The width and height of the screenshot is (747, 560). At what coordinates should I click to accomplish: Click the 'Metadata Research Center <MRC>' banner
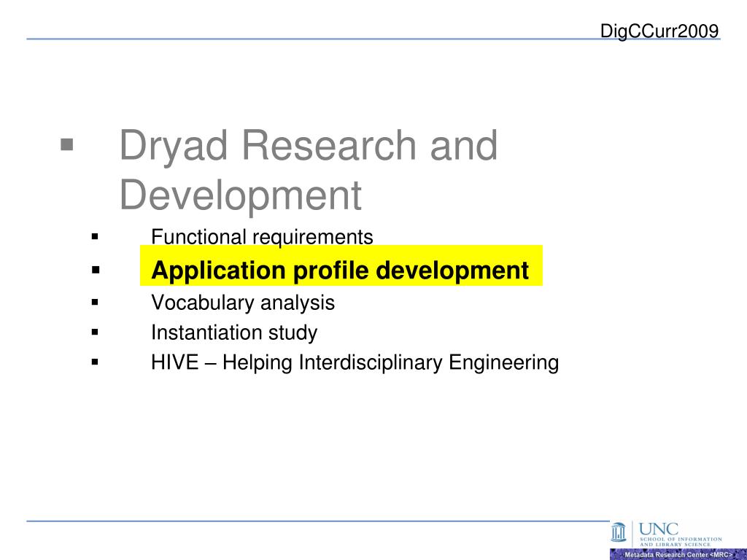(x=678, y=555)
